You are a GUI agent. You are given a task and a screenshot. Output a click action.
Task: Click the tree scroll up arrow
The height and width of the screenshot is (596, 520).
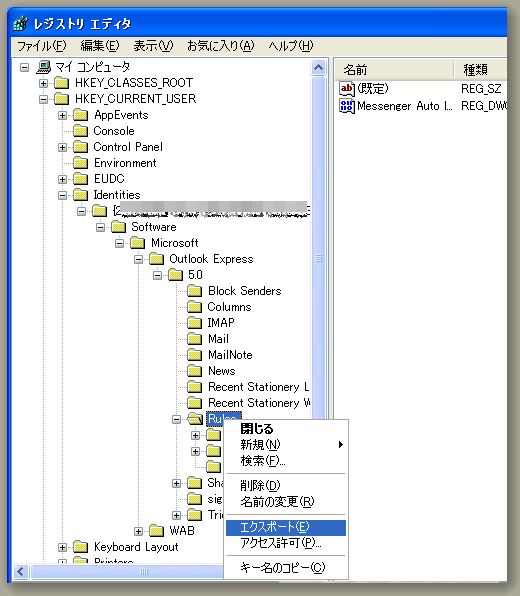point(319,68)
